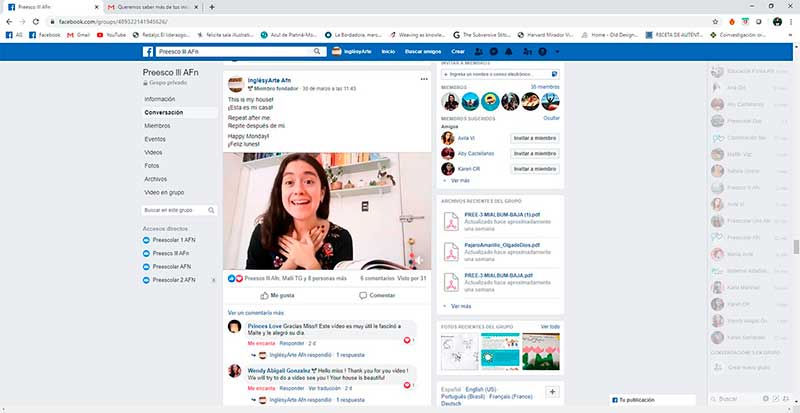Click Ocultar for suggested members

pos(552,118)
